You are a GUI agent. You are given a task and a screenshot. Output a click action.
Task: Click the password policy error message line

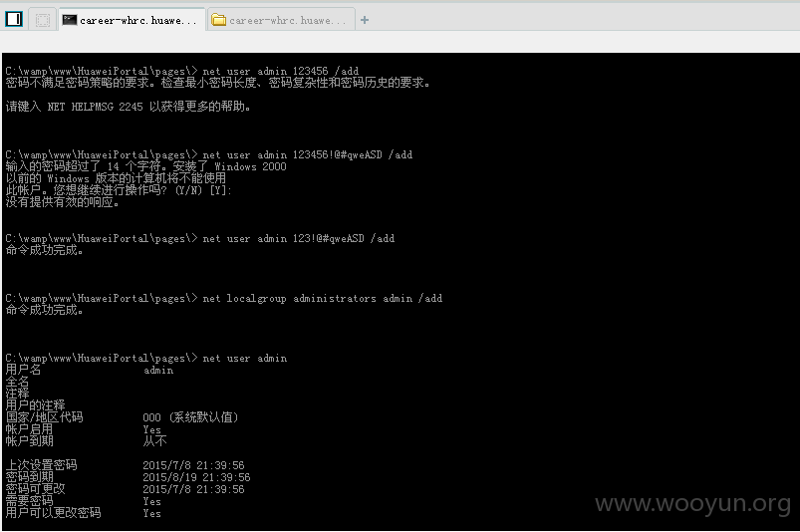point(218,83)
